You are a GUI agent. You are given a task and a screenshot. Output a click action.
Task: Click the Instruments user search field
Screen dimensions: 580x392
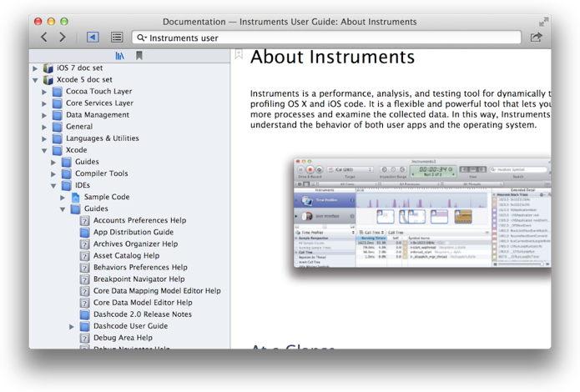[x=326, y=38]
